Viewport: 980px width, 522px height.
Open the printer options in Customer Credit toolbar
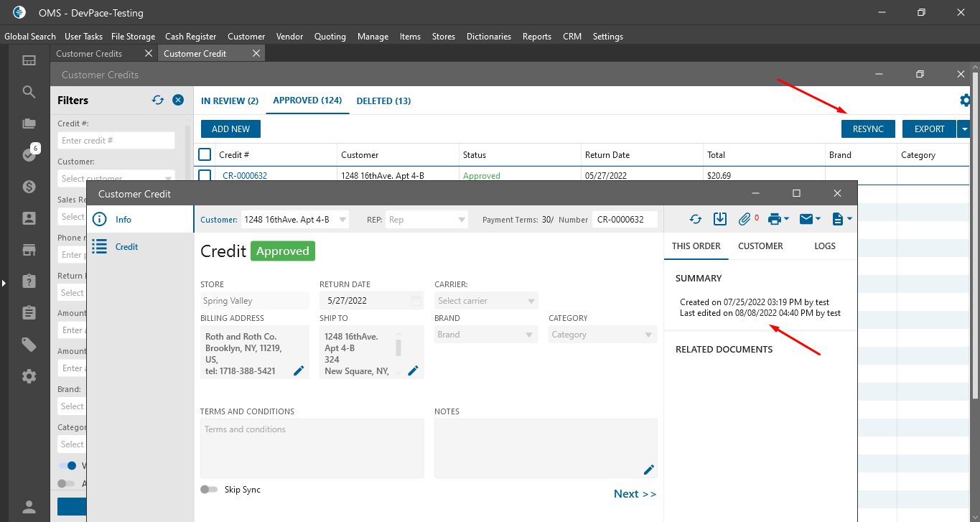pos(778,219)
